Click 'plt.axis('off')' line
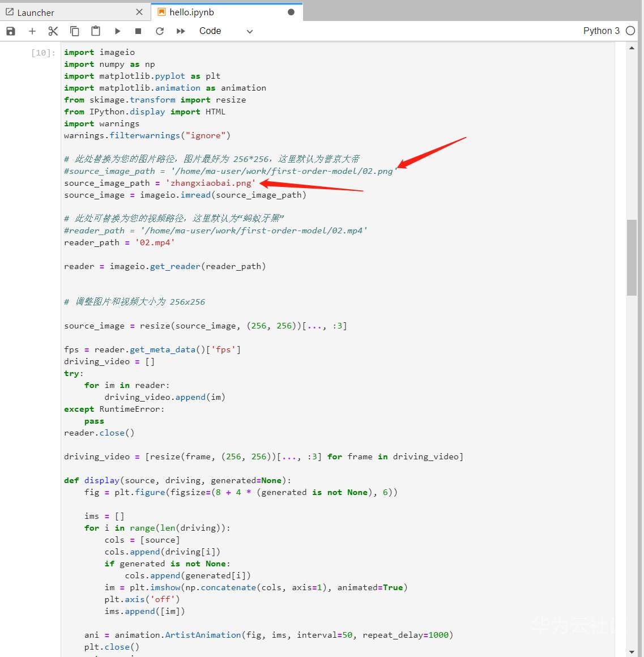This screenshot has width=644, height=657. coord(142,599)
